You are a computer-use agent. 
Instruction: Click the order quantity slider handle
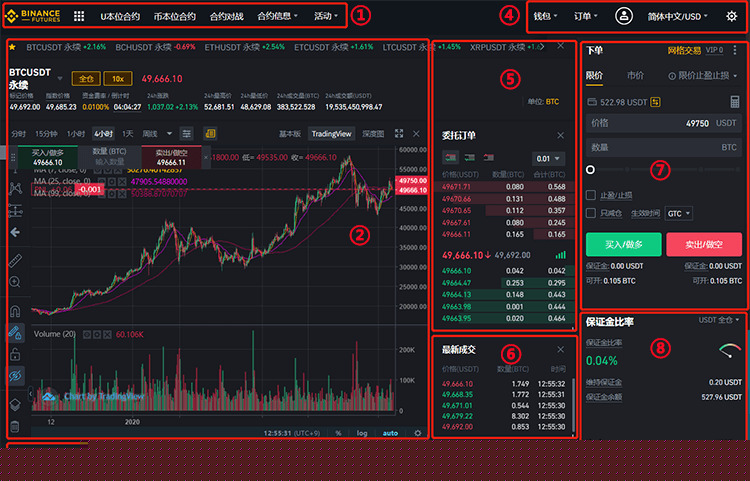(591, 170)
